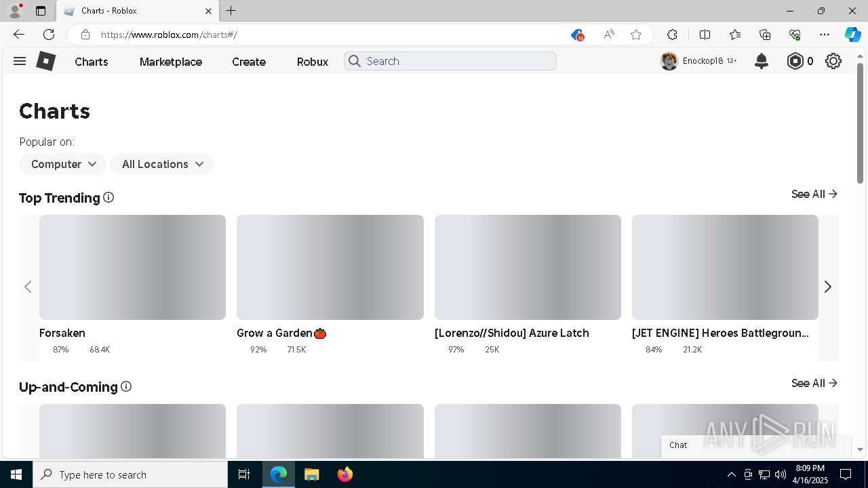This screenshot has height=488, width=868.
Task: View site information padlock icon
Action: (85, 35)
